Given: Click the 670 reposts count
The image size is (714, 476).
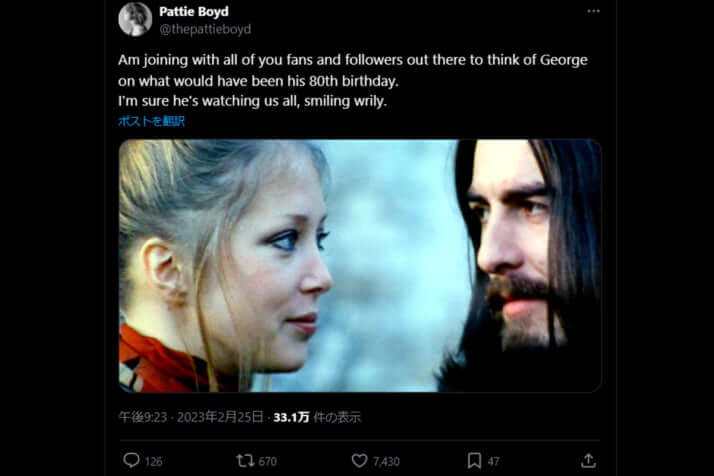Looking at the screenshot, I should coord(267,461).
